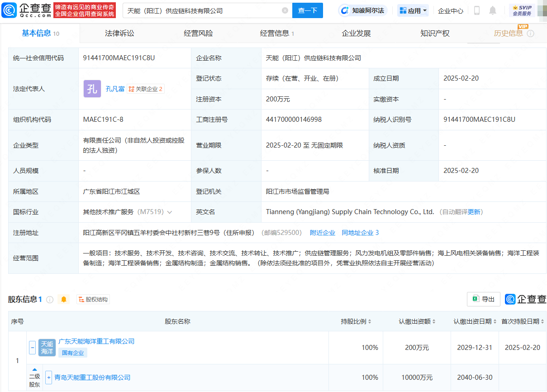Open the 应用 dropdown menu
This screenshot has width=547, height=392.
click(413, 10)
